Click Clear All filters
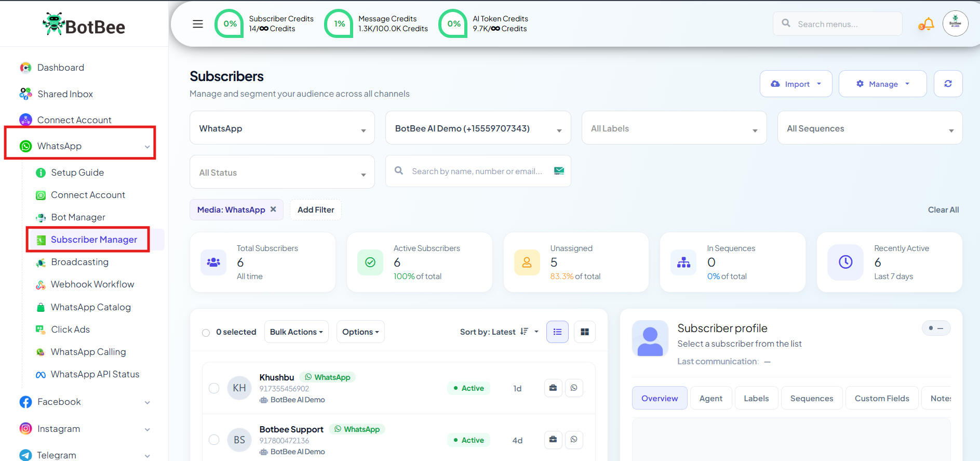 click(943, 209)
